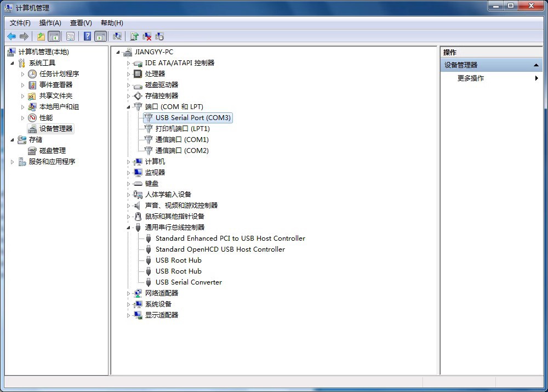
Task: Click the Disable device down-arrow icon
Action: pyautogui.click(x=159, y=36)
